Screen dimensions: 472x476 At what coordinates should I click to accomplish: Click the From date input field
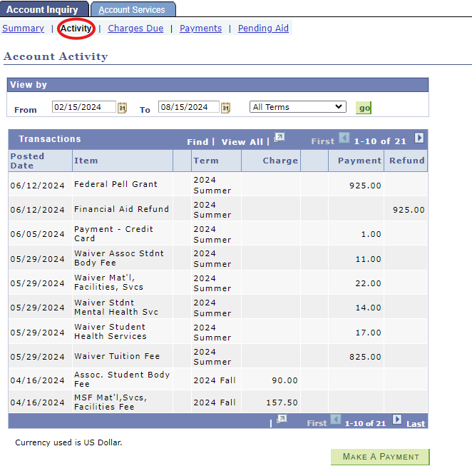[83, 107]
